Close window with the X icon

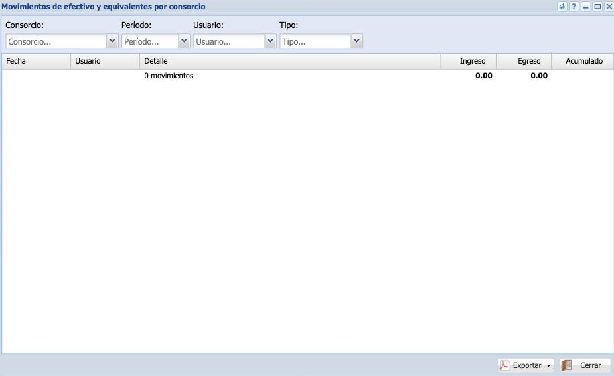pos(609,6)
